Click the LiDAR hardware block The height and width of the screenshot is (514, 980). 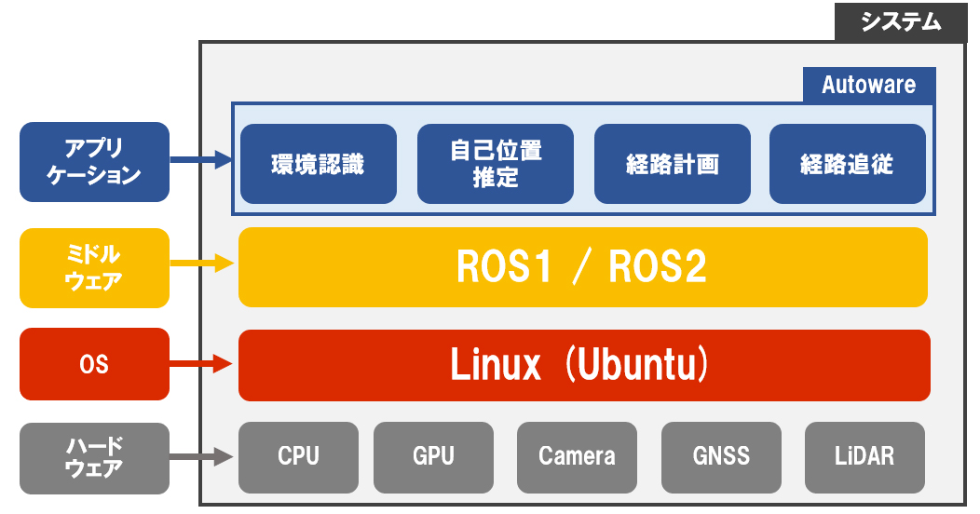coord(864,457)
